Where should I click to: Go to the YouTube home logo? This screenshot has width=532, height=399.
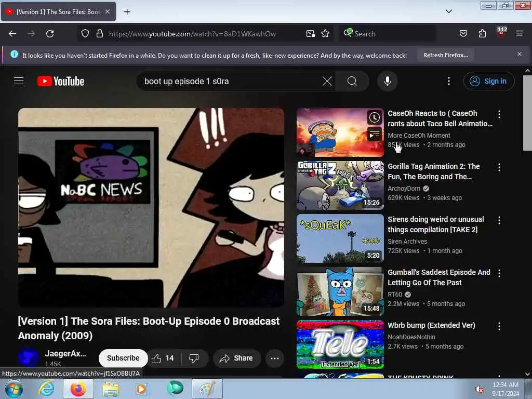[61, 81]
